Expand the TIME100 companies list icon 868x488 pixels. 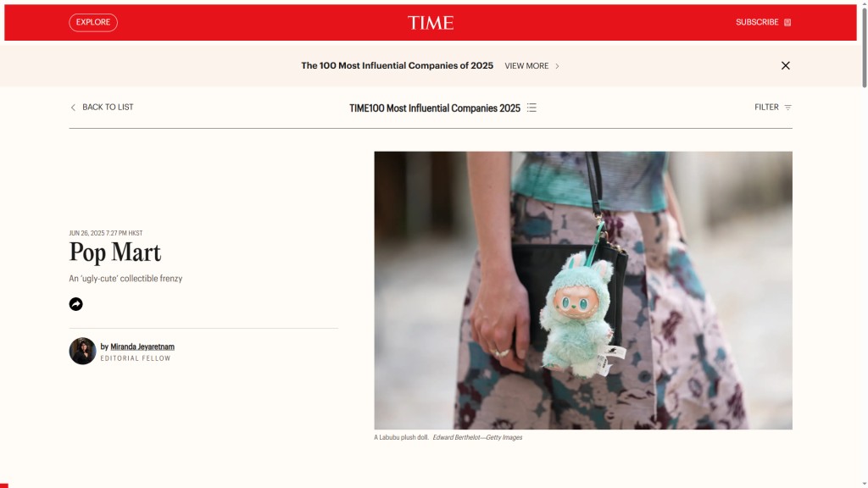531,108
